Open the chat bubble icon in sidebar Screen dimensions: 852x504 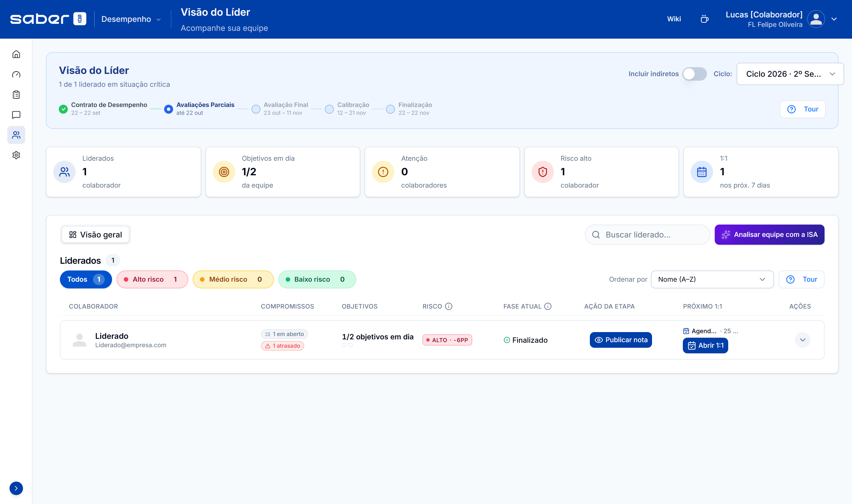[x=16, y=115]
